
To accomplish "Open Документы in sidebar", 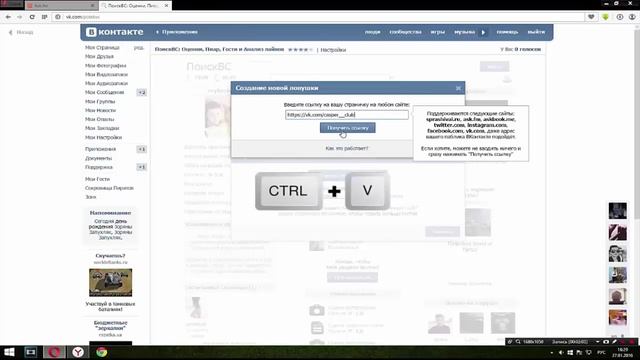I will click(98, 158).
